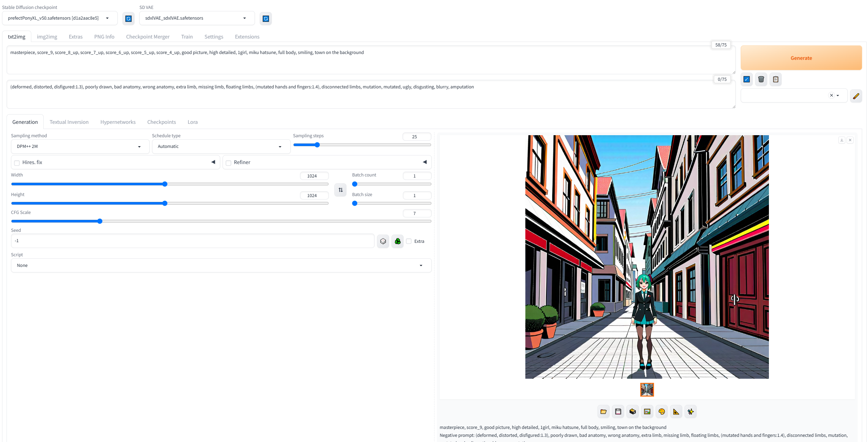This screenshot has height=442, width=868.
Task: Open the Settings tab
Action: (x=214, y=37)
